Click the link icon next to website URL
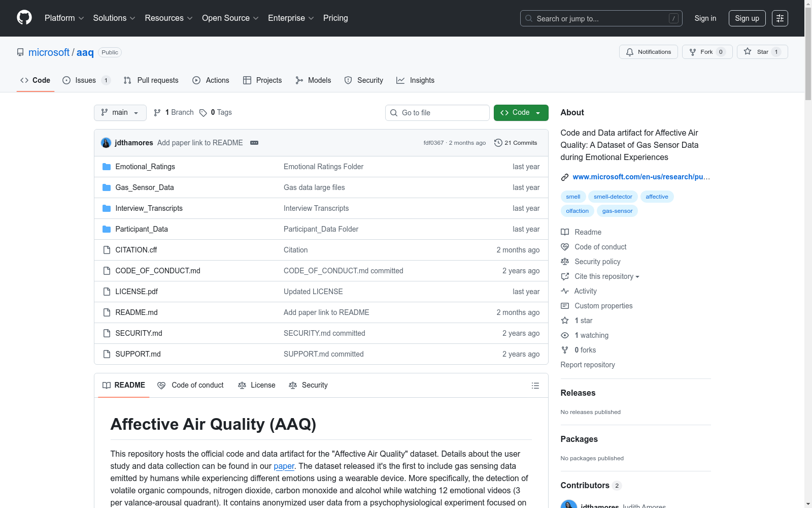 pyautogui.click(x=564, y=177)
